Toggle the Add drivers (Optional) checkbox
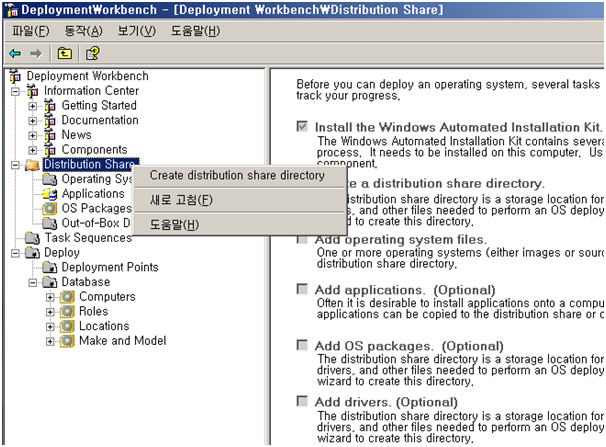This screenshot has height=447, width=606. 302,401
